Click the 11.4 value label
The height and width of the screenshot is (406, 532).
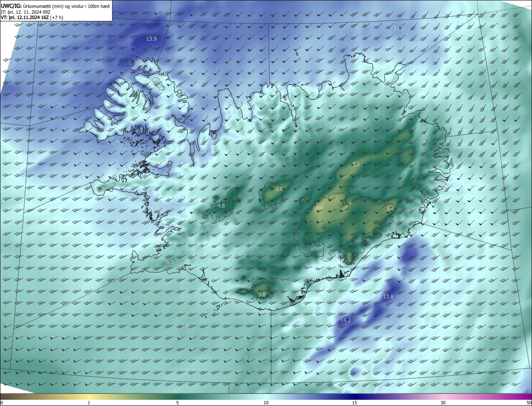pos(66,76)
